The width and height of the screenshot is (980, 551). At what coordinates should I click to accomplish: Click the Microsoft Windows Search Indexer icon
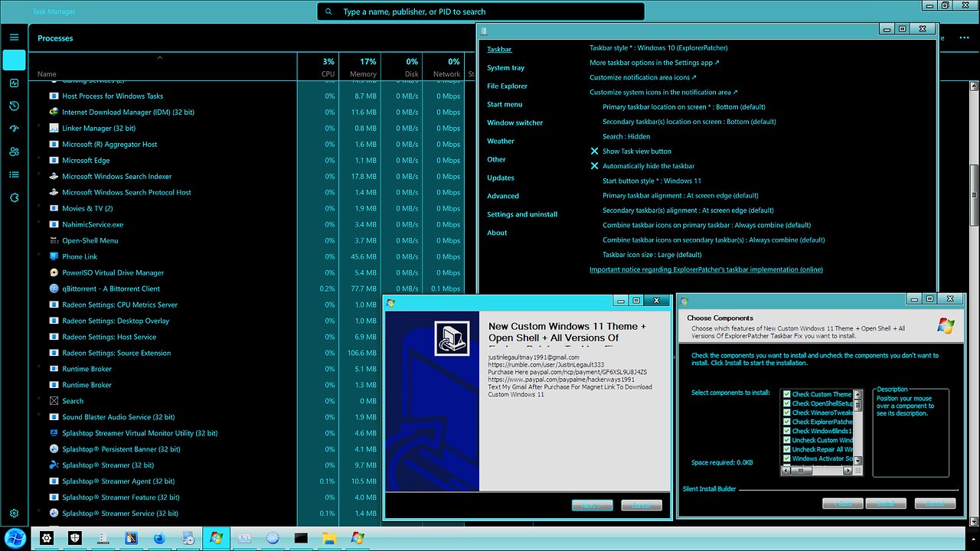tap(54, 176)
